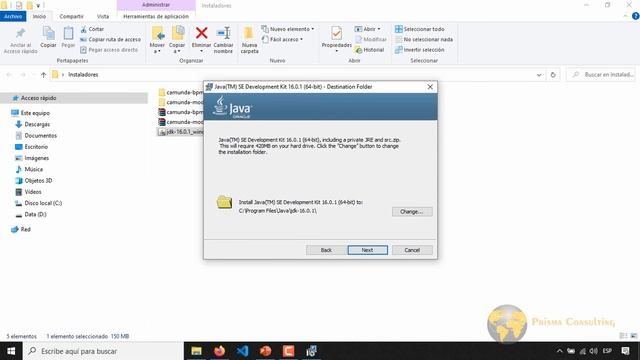
Task: Switch to the Inicio ribbon tab
Action: pyautogui.click(x=39, y=16)
